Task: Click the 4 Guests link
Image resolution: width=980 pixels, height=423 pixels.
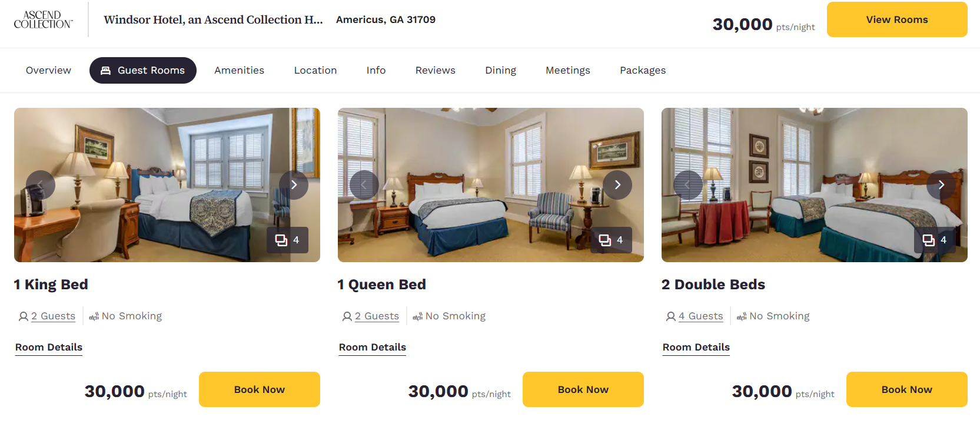Action: (700, 316)
